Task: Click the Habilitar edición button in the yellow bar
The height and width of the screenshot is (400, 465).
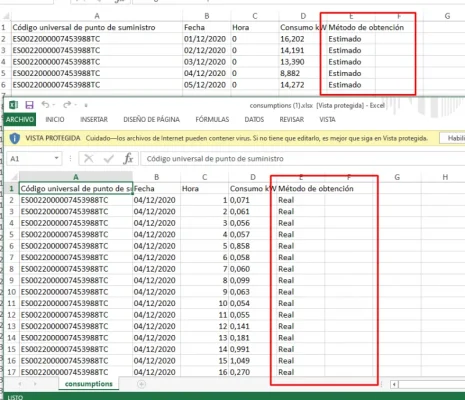Action: pyautogui.click(x=453, y=138)
